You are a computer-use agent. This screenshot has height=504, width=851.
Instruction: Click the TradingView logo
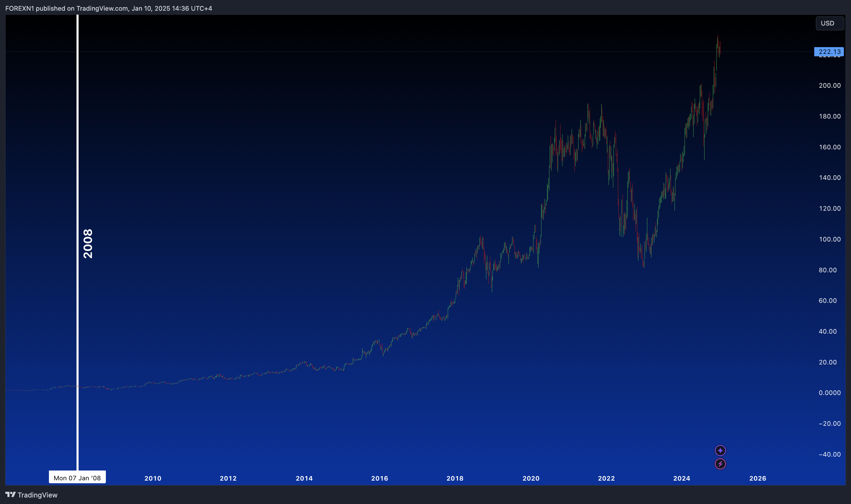pos(11,495)
